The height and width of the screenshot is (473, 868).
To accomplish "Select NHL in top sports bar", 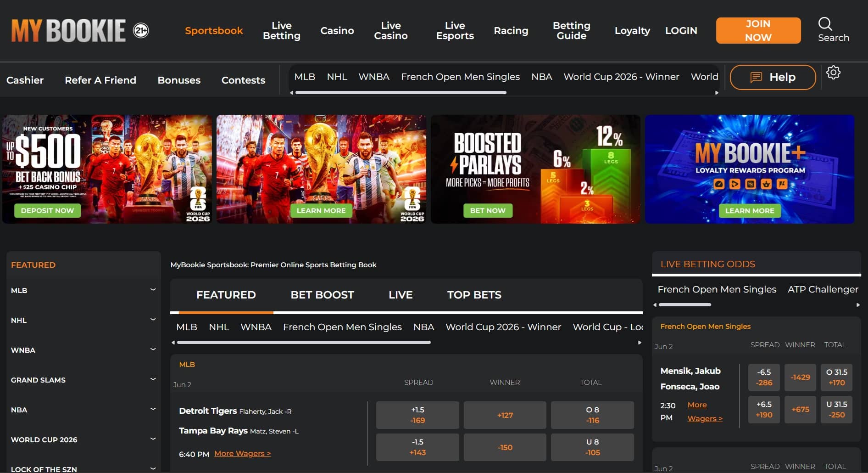I will 337,77.
